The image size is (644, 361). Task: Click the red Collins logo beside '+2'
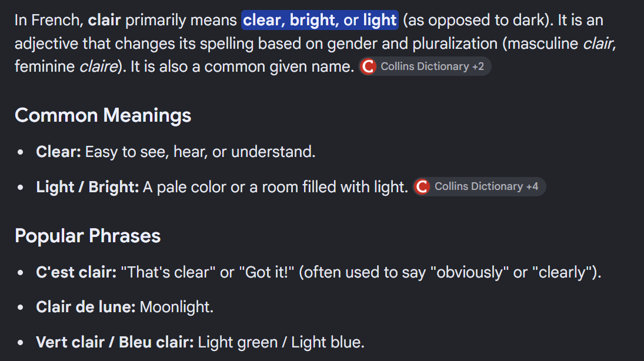[368, 66]
